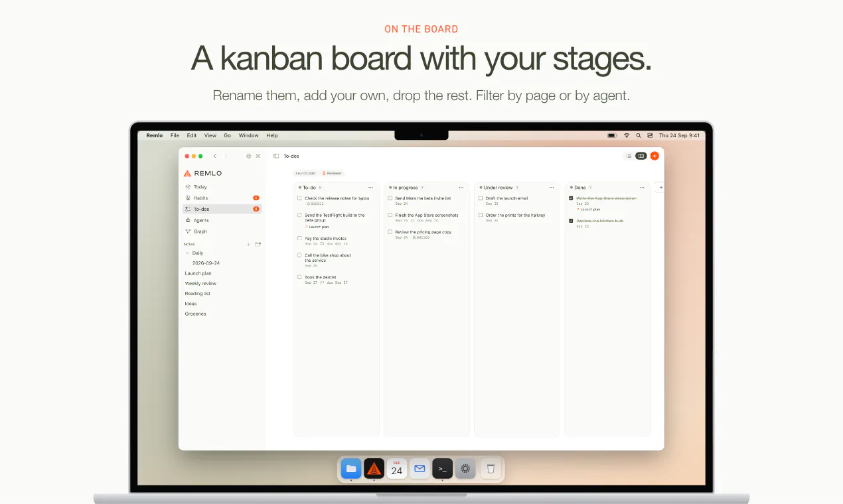Collapse the Daily notes folder

187,253
